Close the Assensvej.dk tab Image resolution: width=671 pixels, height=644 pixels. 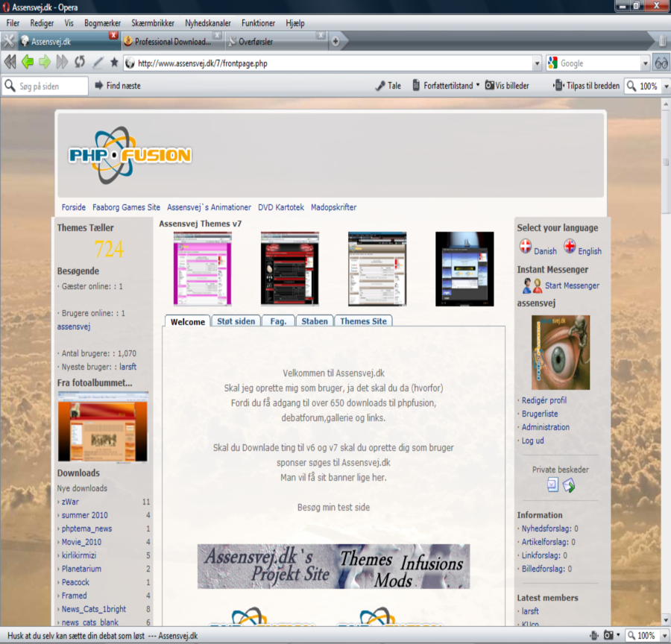(x=113, y=35)
